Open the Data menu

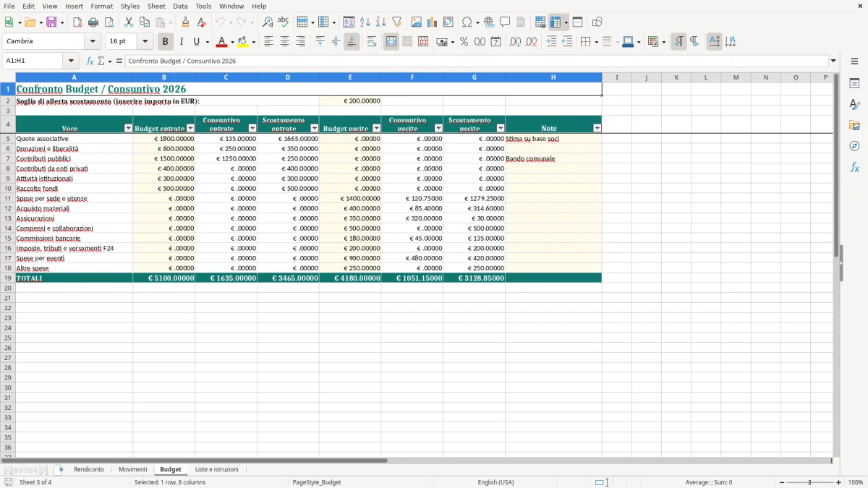click(x=180, y=6)
